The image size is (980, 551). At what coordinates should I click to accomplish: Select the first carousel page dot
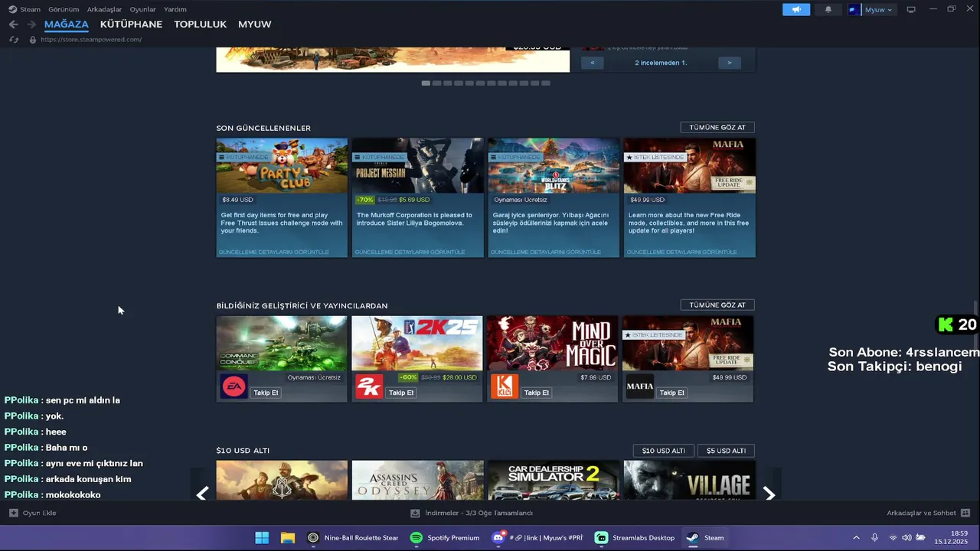(x=426, y=83)
